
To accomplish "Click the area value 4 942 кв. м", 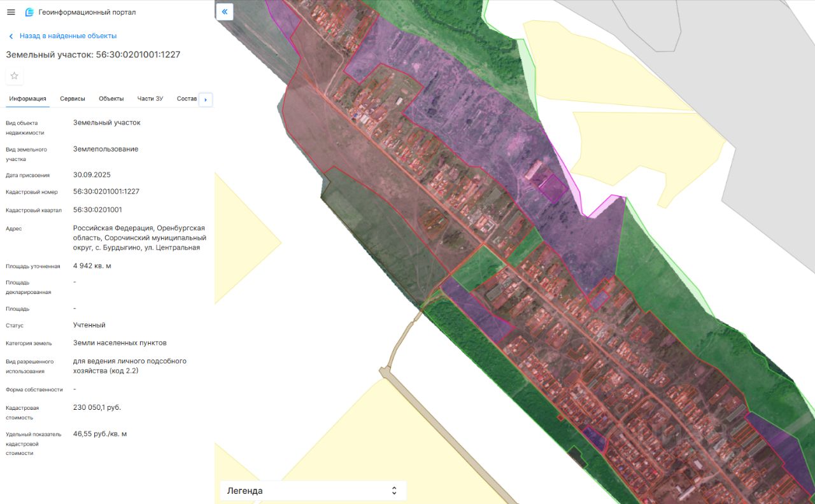I will coord(92,266).
